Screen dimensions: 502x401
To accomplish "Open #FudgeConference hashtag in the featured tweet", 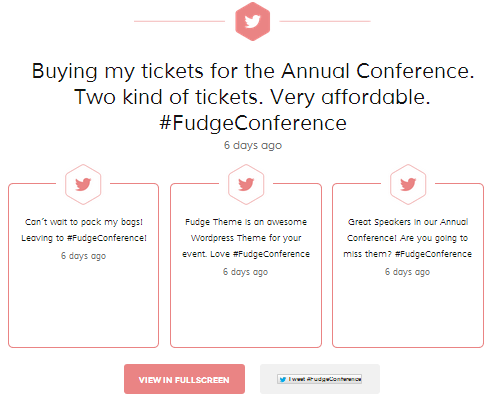I will 253,123.
